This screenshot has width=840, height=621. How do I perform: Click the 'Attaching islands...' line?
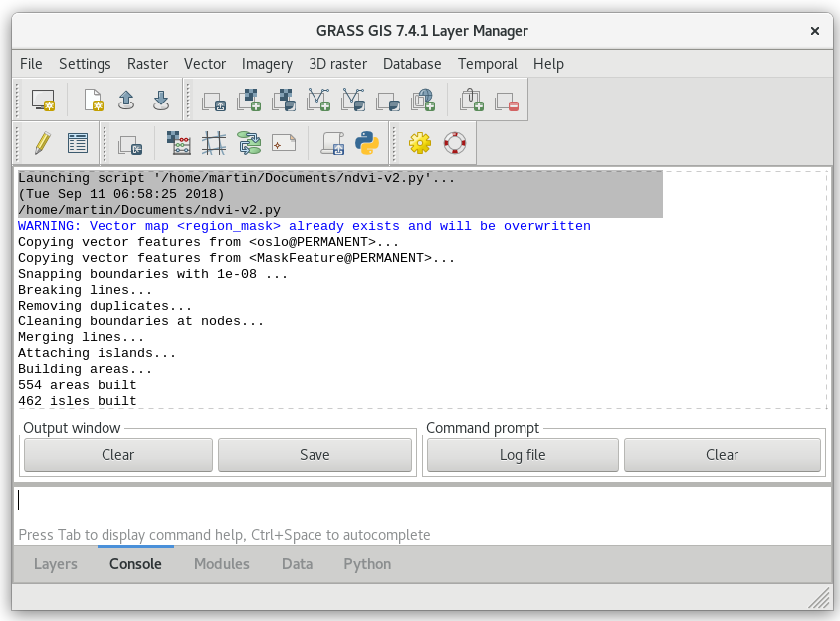coord(97,353)
